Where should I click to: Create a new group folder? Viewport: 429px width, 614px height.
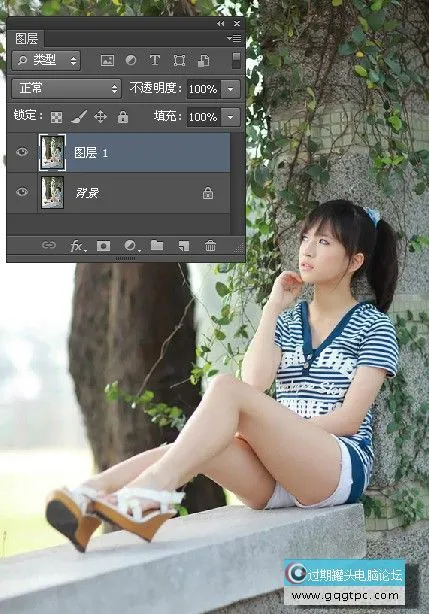point(157,246)
